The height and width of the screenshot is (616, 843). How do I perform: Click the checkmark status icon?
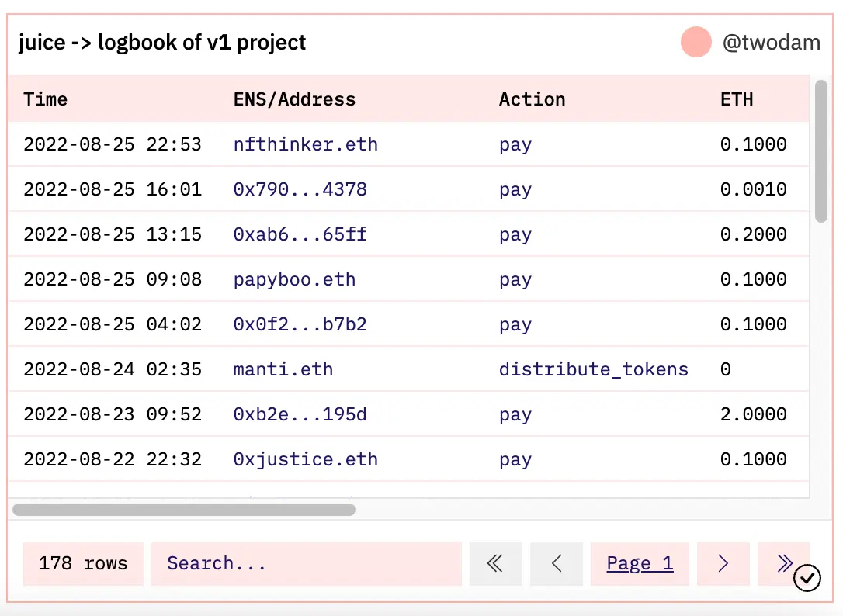[807, 578]
